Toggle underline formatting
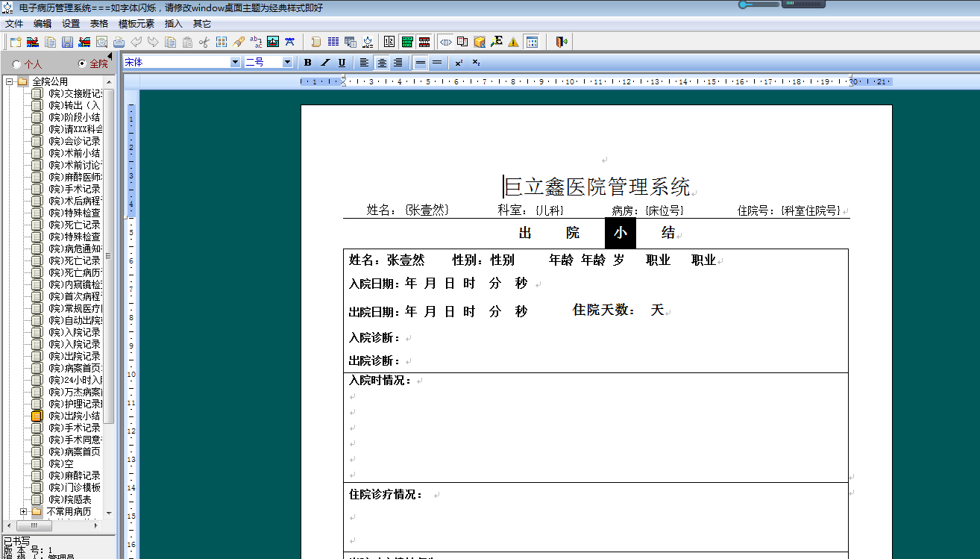980x559 pixels. tap(342, 63)
